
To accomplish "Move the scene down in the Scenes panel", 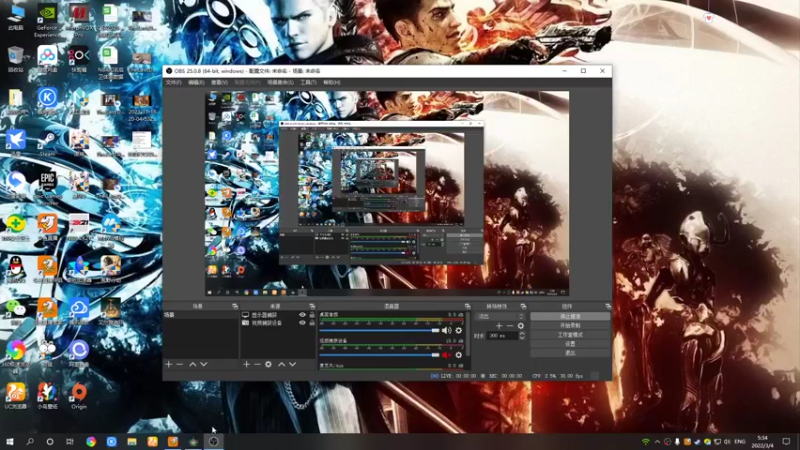I will (204, 364).
